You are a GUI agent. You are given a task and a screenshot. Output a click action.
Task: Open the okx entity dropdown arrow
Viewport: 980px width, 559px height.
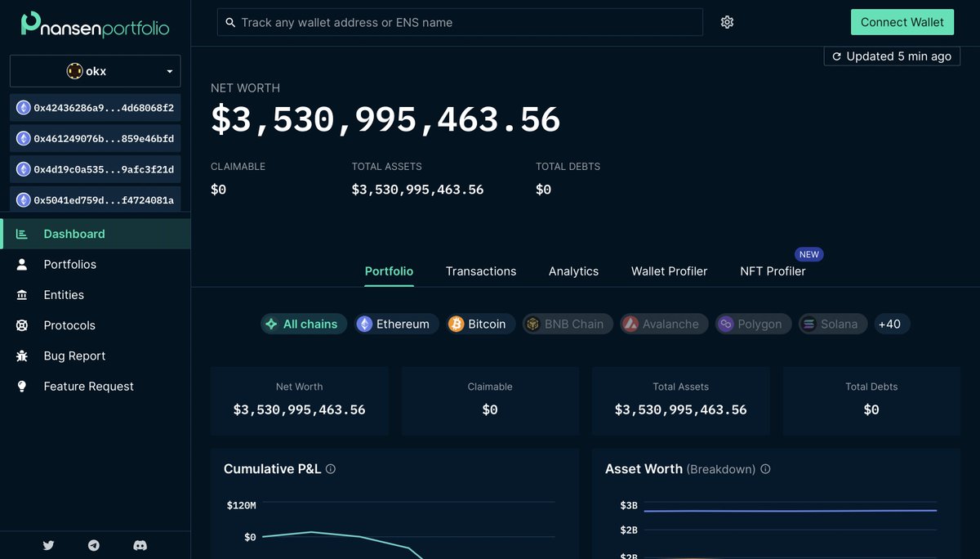(170, 72)
